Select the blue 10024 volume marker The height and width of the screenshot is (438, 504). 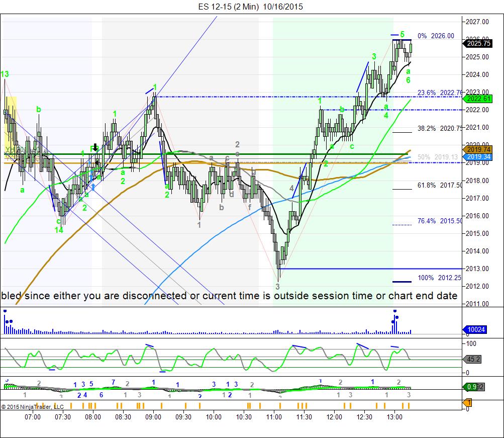tap(475, 329)
